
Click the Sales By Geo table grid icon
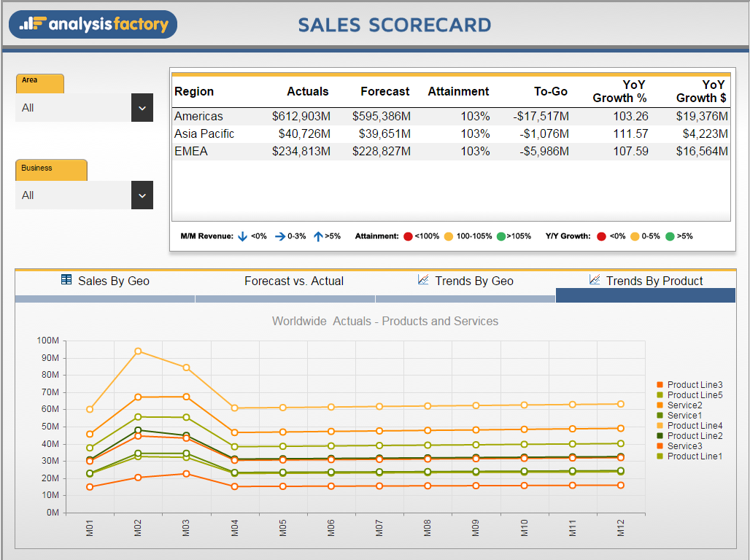(65, 281)
